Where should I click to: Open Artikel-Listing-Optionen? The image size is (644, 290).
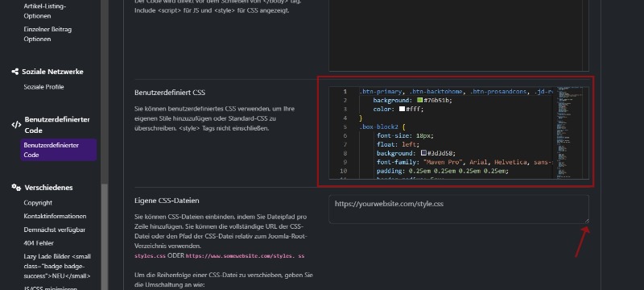point(45,11)
